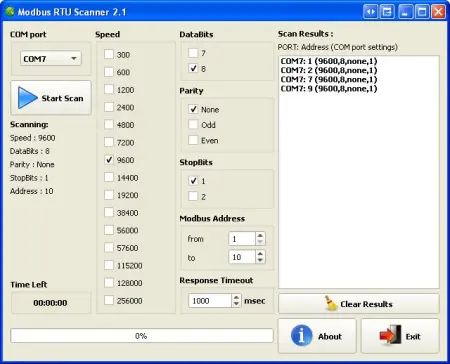Check the 2 StopBits option
The image size is (450, 364).
(193, 196)
